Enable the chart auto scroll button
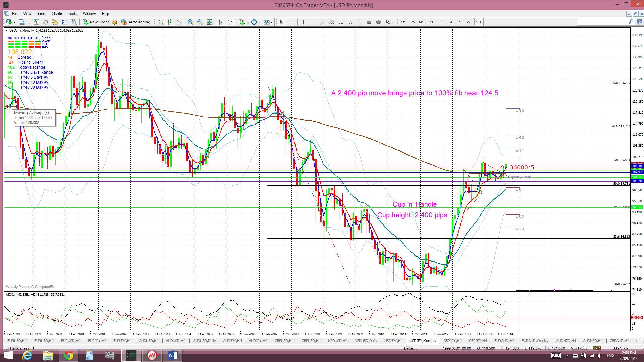The width and height of the screenshot is (644, 362). tap(221, 22)
